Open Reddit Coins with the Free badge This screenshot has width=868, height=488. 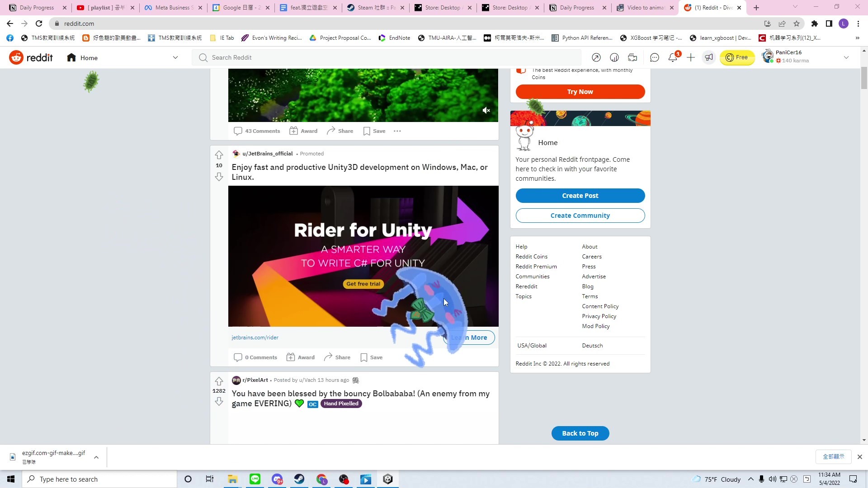tap(737, 57)
